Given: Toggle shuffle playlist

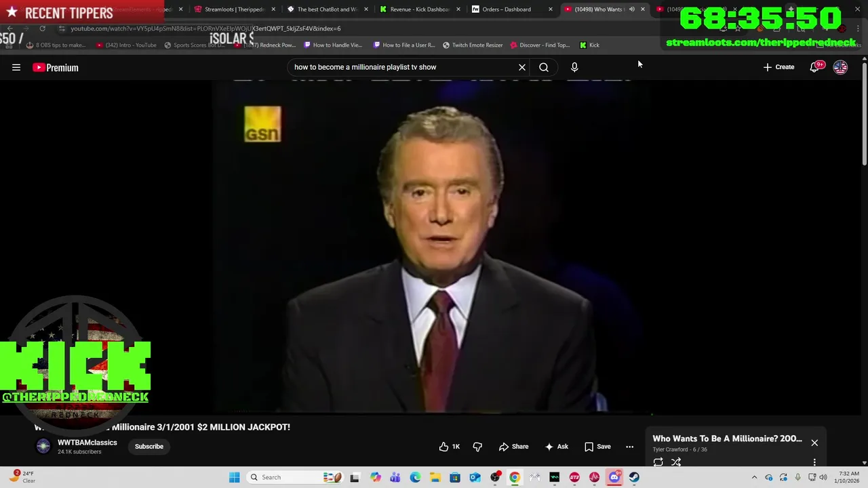Looking at the screenshot, I should click(676, 462).
